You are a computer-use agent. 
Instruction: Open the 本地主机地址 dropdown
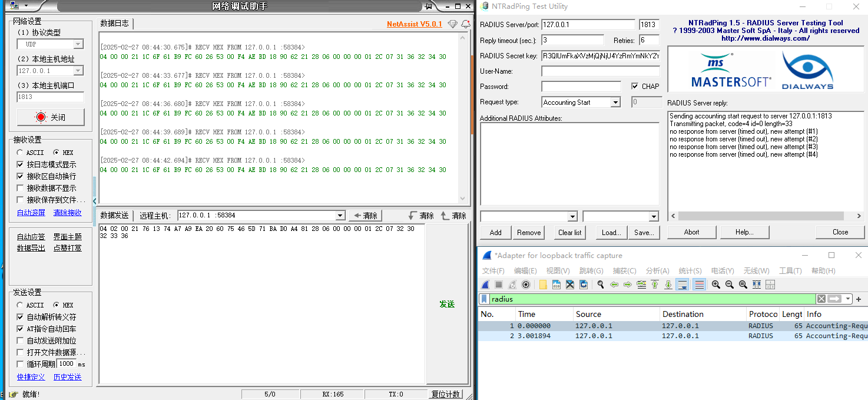pos(78,71)
